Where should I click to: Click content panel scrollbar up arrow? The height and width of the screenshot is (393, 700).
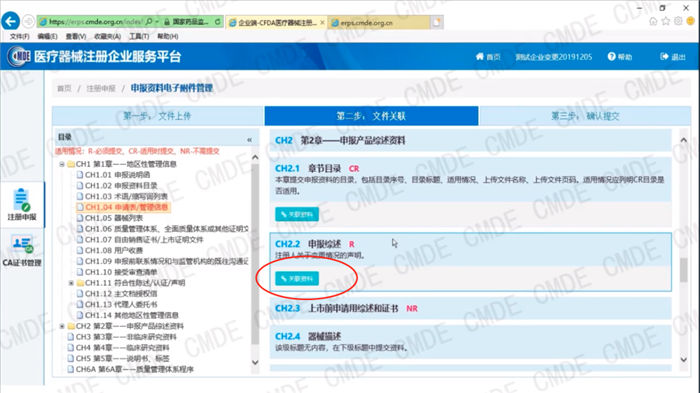pyautogui.click(x=683, y=140)
